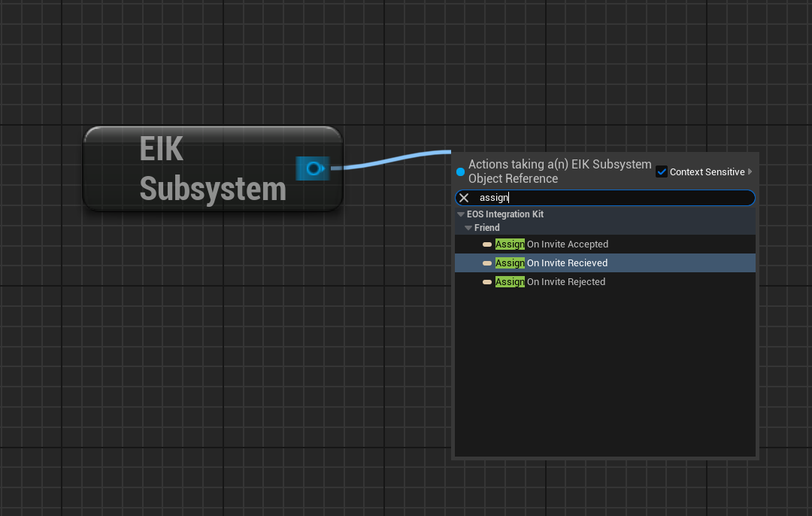The image size is (812, 516).
Task: Click the Context Sensitive label text
Action: pos(707,172)
